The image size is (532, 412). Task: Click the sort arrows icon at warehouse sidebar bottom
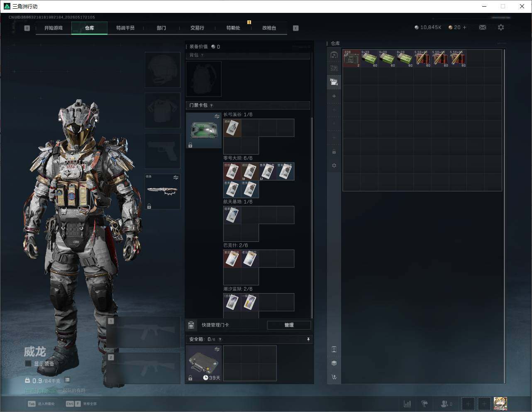(334, 377)
